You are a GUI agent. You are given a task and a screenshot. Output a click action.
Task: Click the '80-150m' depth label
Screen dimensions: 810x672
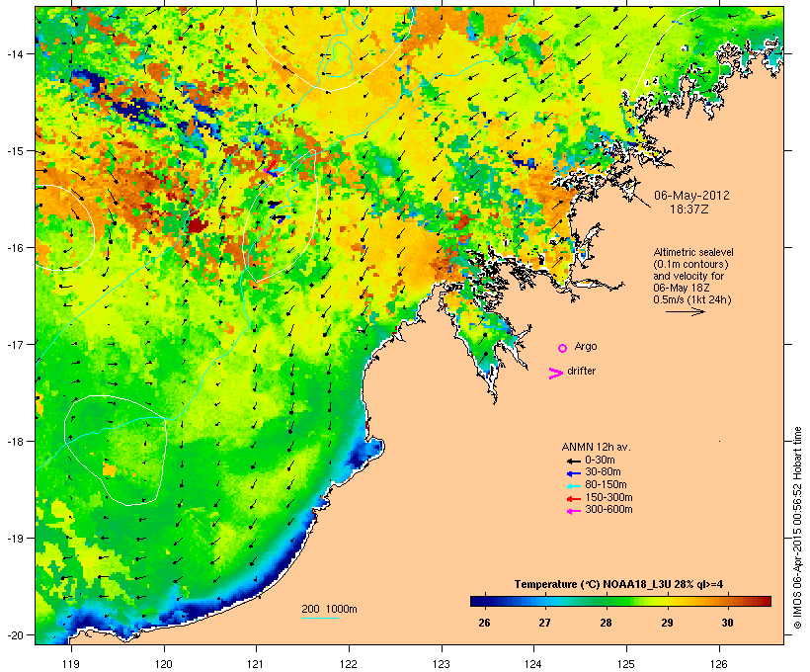[x=606, y=485]
